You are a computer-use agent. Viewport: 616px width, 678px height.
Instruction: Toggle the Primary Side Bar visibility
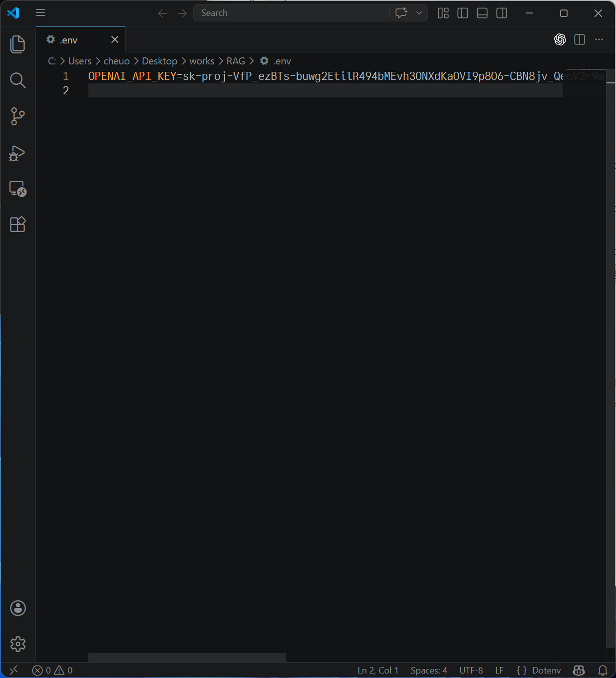tap(462, 13)
